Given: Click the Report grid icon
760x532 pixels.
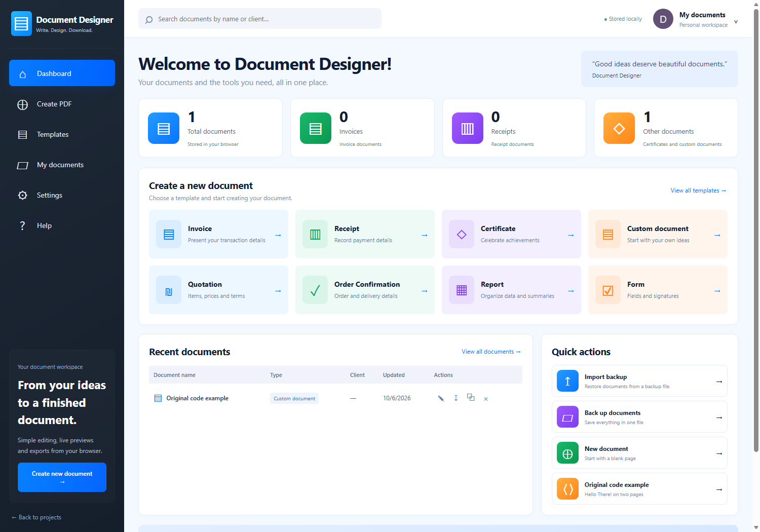Looking at the screenshot, I should coord(462,290).
